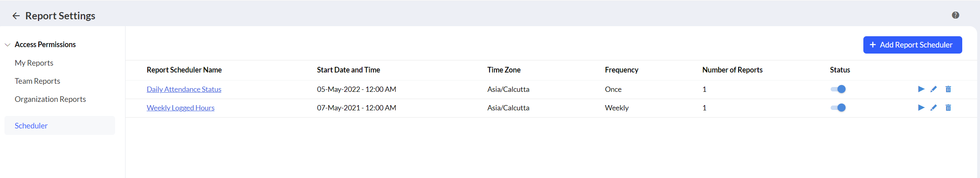
Task: Edit the Weekly Logged Hours scheduler
Action: pos(934,108)
